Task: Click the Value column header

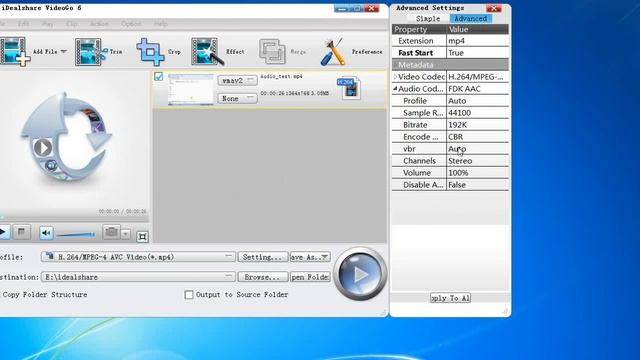Action: click(x=478, y=29)
